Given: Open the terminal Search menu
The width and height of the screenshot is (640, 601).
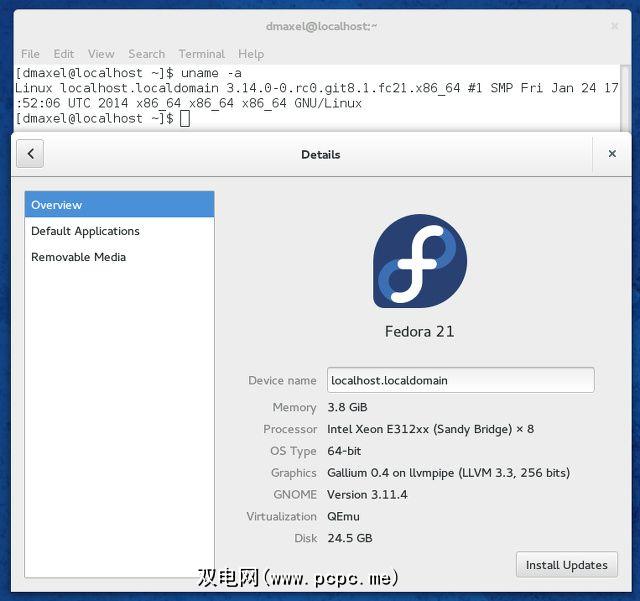Looking at the screenshot, I should [x=147, y=54].
